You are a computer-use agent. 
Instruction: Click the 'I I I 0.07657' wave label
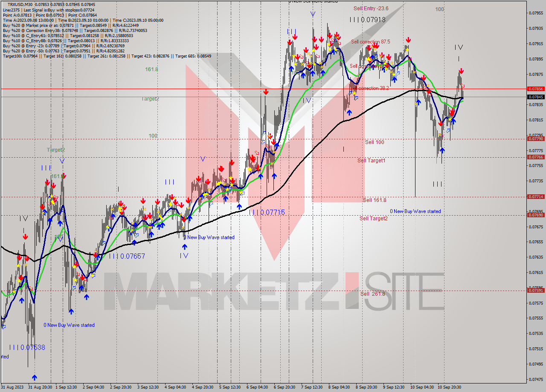coord(127,256)
